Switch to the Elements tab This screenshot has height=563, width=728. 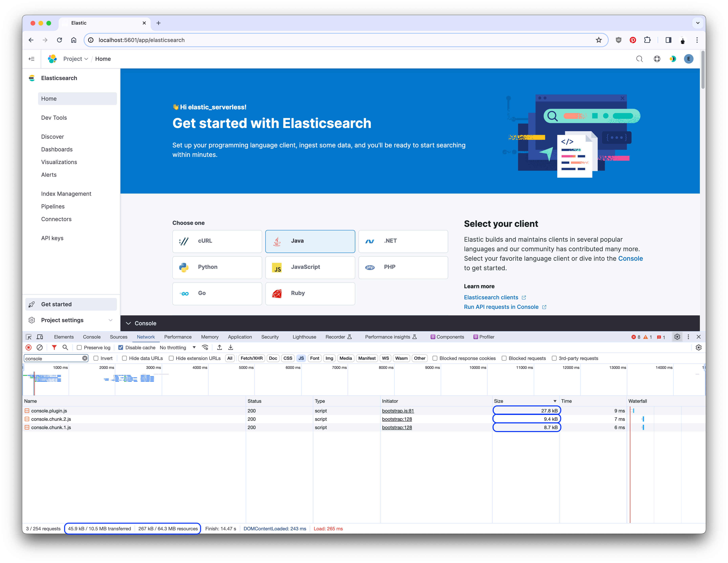64,337
